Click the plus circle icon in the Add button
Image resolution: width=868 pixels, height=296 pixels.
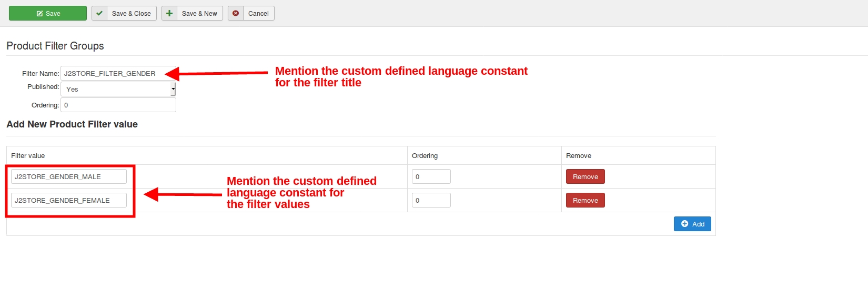(684, 224)
